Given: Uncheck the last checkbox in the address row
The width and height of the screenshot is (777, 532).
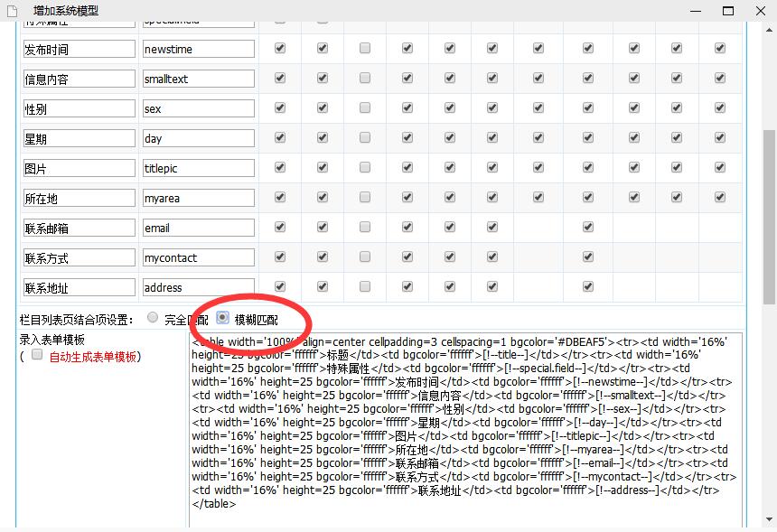Looking at the screenshot, I should [x=588, y=287].
